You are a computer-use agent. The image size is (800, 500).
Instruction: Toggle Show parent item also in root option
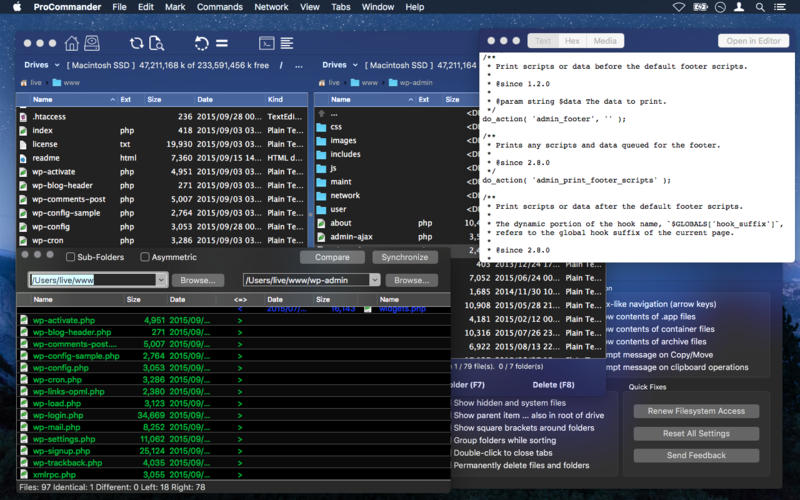pos(529,415)
